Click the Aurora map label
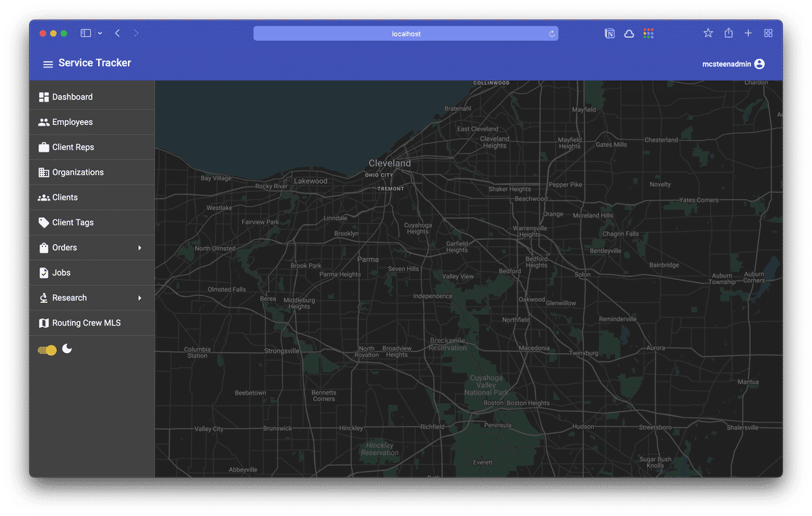812x516 pixels. click(656, 348)
